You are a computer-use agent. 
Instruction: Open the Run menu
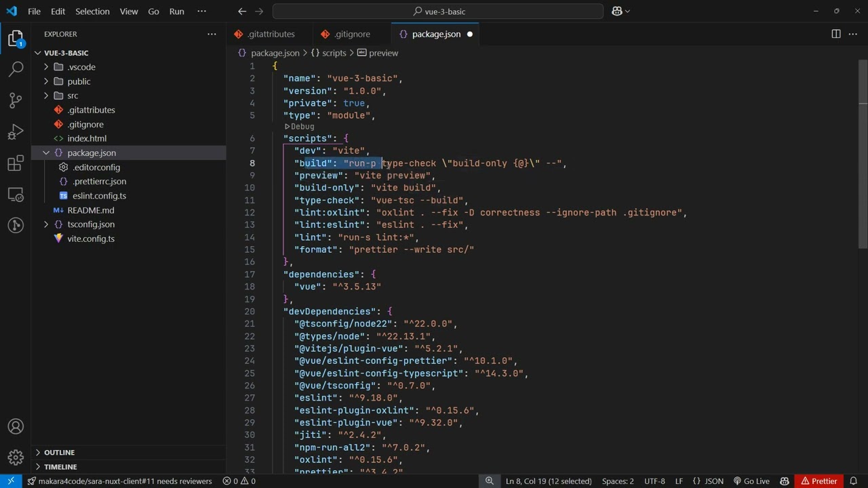176,11
